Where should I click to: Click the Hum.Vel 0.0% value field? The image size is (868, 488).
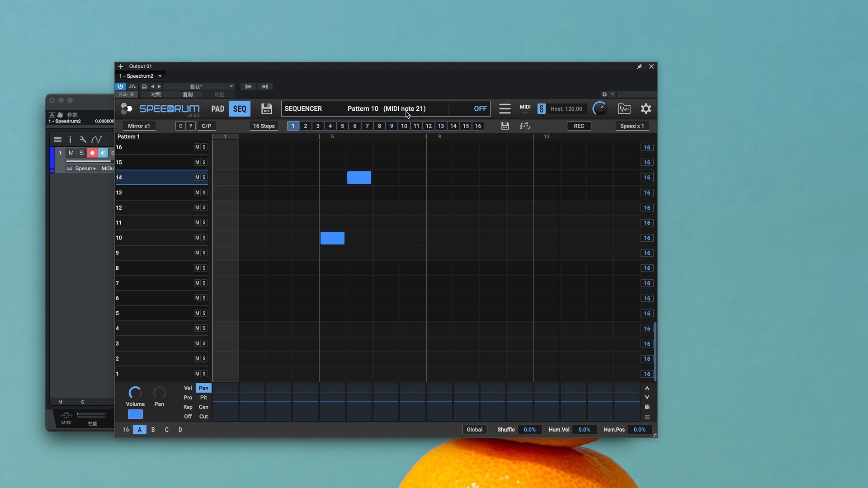pos(584,430)
